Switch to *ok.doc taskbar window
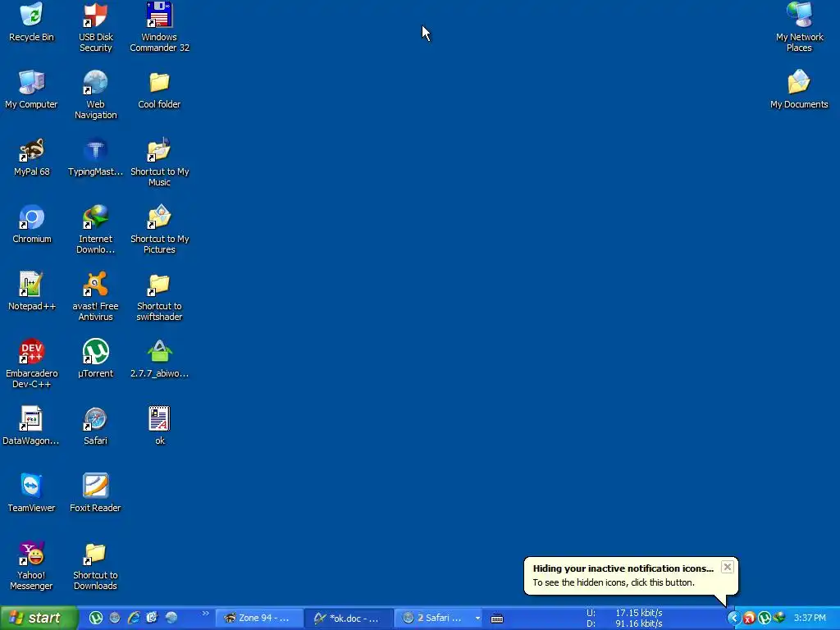Viewport: 840px width, 630px height. [349, 618]
